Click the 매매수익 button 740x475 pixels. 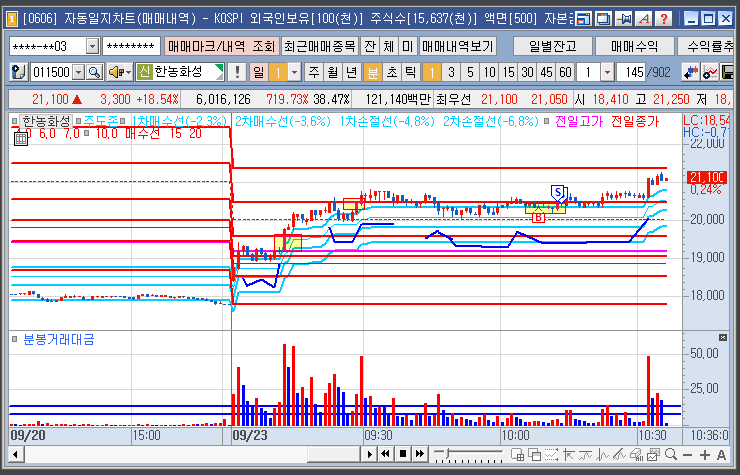[x=634, y=46]
